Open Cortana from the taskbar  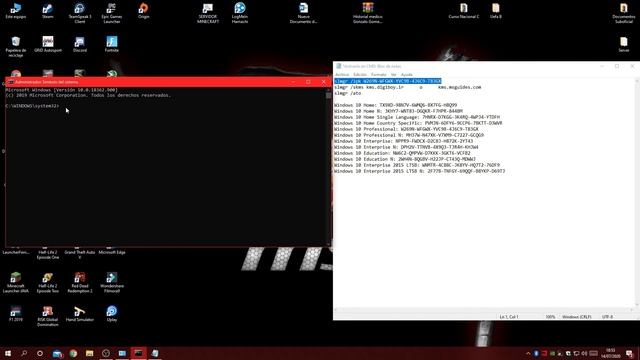[40, 353]
